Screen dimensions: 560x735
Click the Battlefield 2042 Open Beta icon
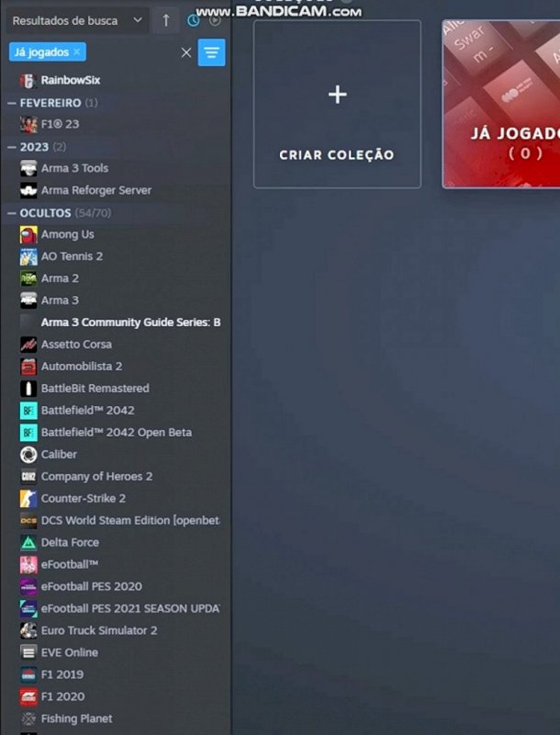click(28, 432)
